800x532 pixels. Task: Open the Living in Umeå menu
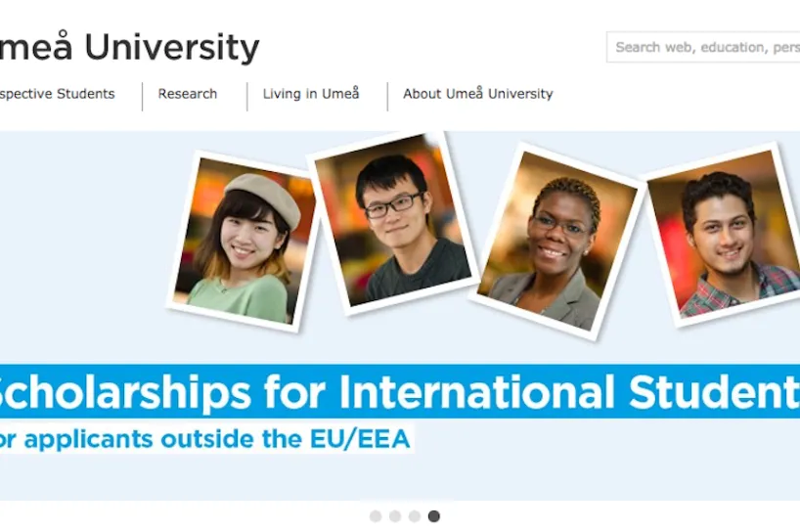[311, 93]
